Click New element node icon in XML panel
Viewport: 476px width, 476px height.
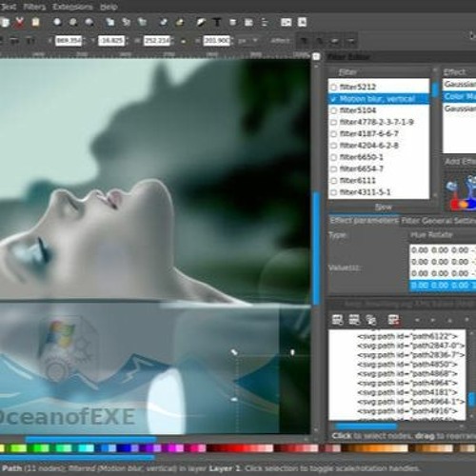(x=337, y=320)
